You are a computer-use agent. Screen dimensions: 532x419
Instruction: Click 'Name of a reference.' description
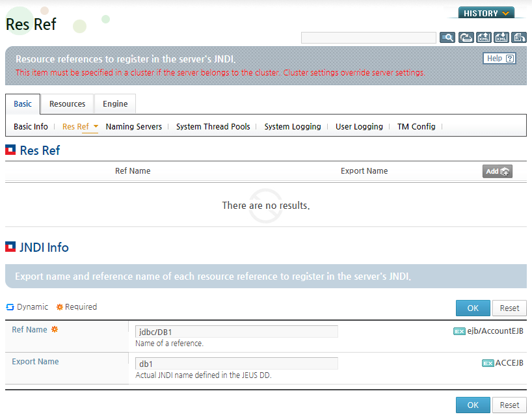click(x=169, y=344)
